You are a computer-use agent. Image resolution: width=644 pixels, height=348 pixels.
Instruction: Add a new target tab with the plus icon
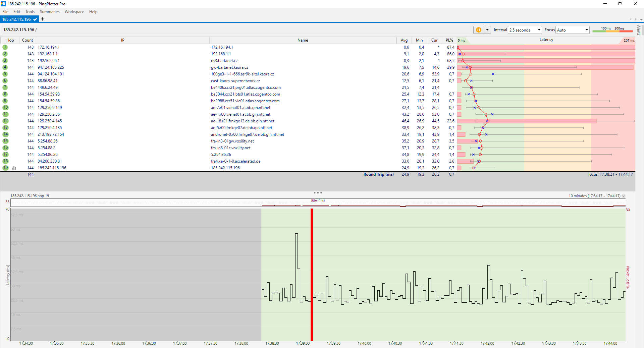[x=43, y=19]
